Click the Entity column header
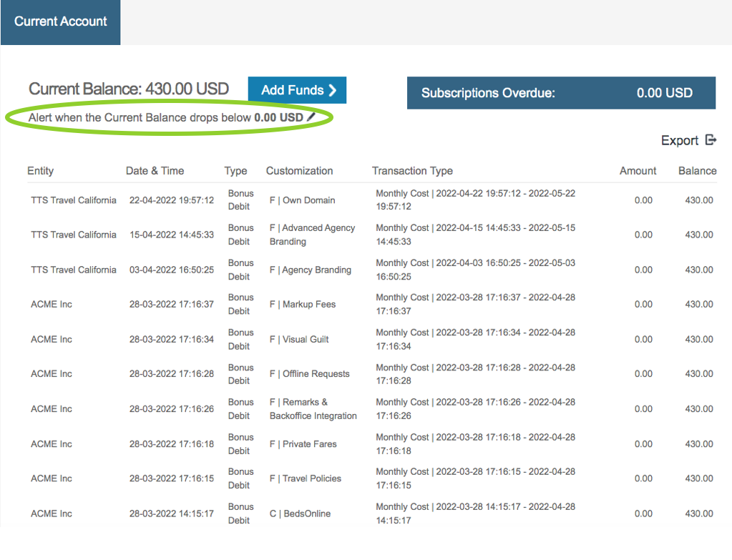Image resolution: width=732 pixels, height=560 pixels. [x=41, y=171]
